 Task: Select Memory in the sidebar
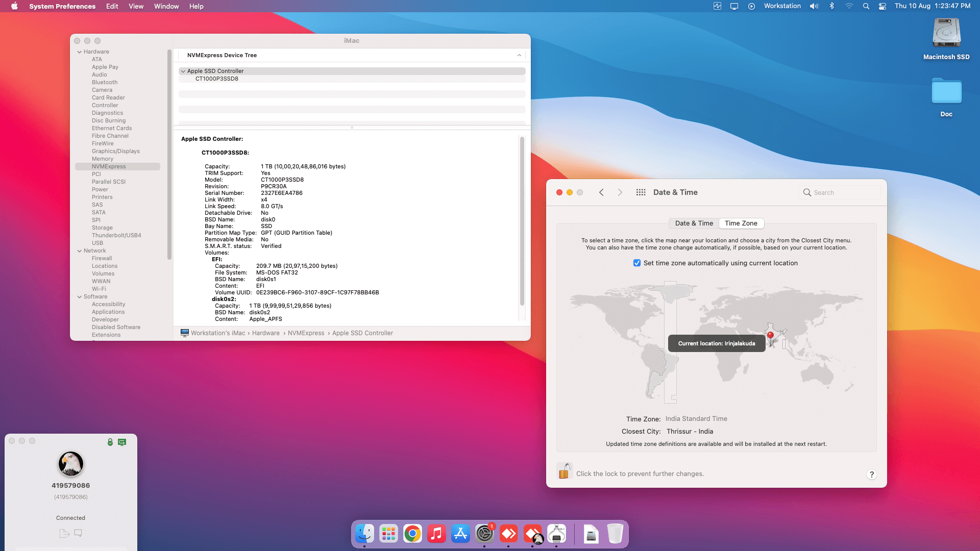point(103,159)
